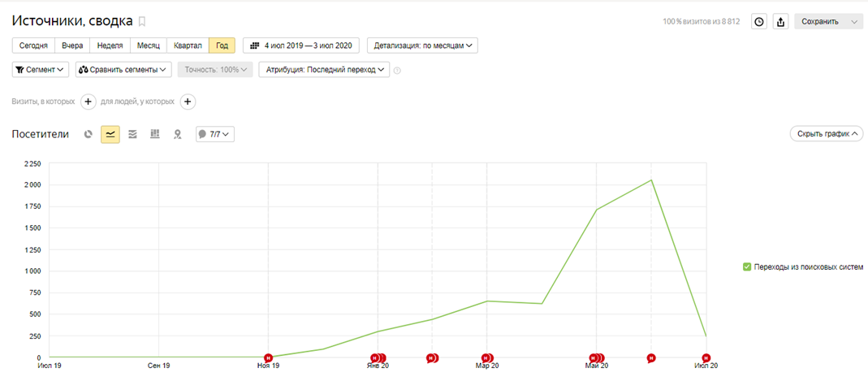This screenshot has width=868, height=381.
Task: Open the date range picker
Action: point(301,45)
